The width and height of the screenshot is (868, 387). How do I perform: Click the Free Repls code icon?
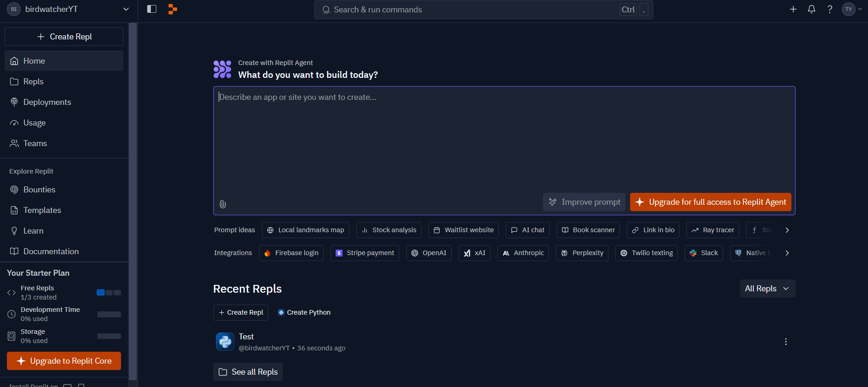point(11,293)
